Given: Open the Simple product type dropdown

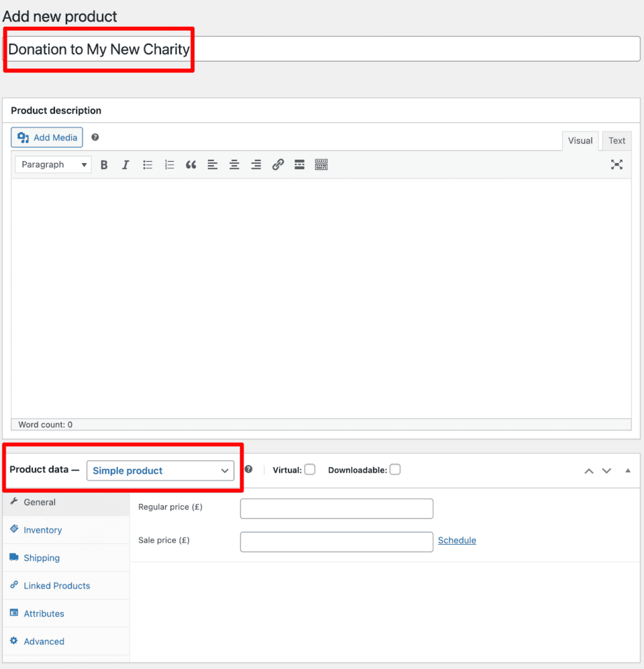Looking at the screenshot, I should 160,470.
